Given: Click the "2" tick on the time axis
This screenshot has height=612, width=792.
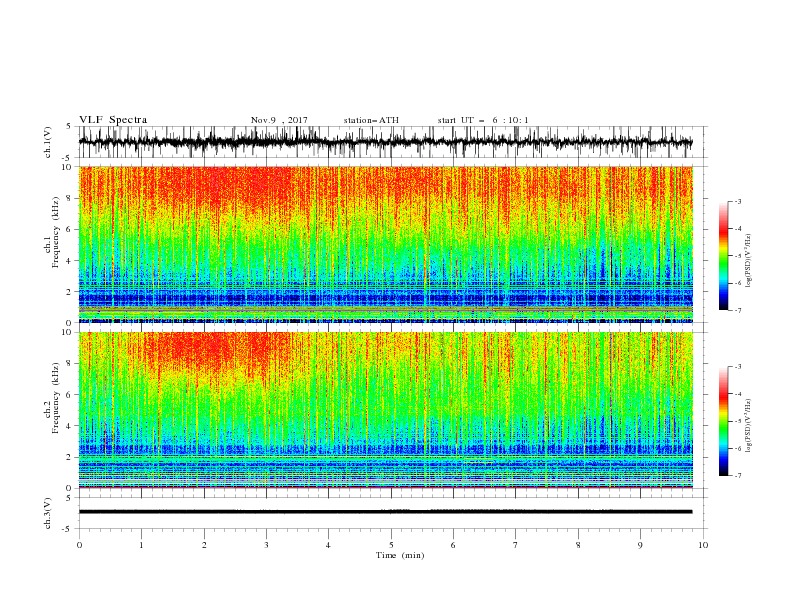Looking at the screenshot, I should (204, 545).
